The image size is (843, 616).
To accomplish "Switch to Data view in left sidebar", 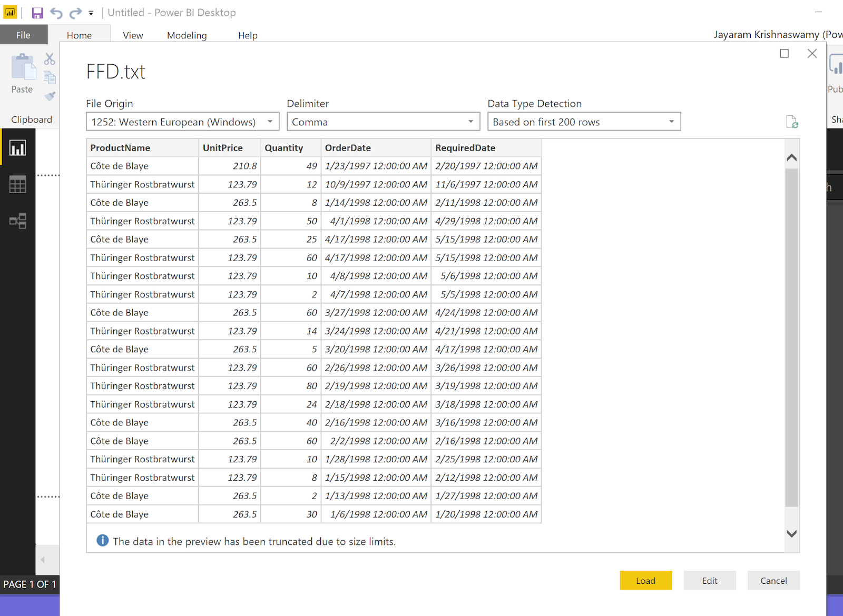I will 17,184.
